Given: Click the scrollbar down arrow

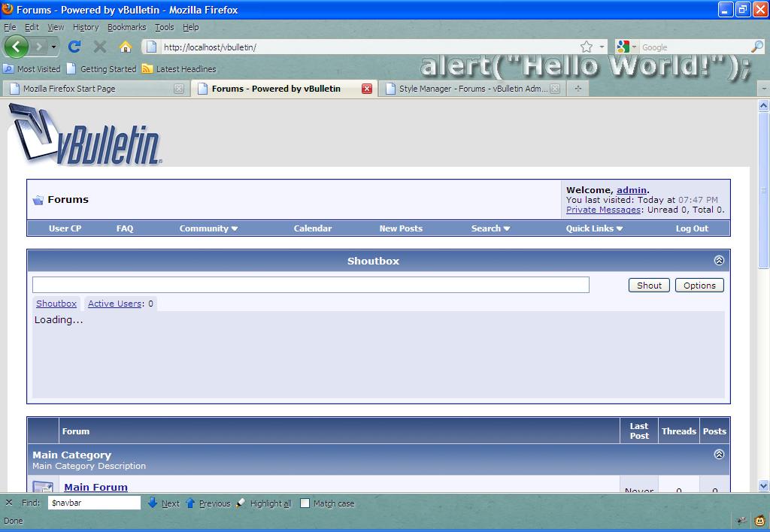Looking at the screenshot, I should (x=764, y=486).
